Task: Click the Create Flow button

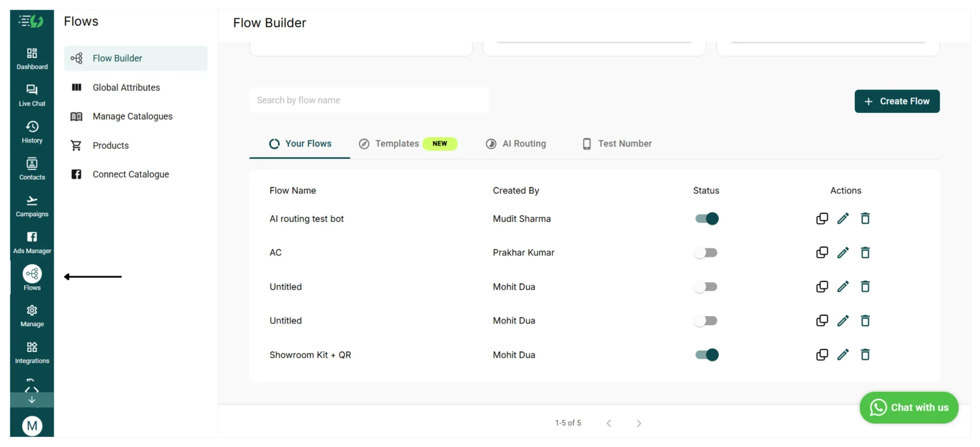Action: (x=897, y=101)
